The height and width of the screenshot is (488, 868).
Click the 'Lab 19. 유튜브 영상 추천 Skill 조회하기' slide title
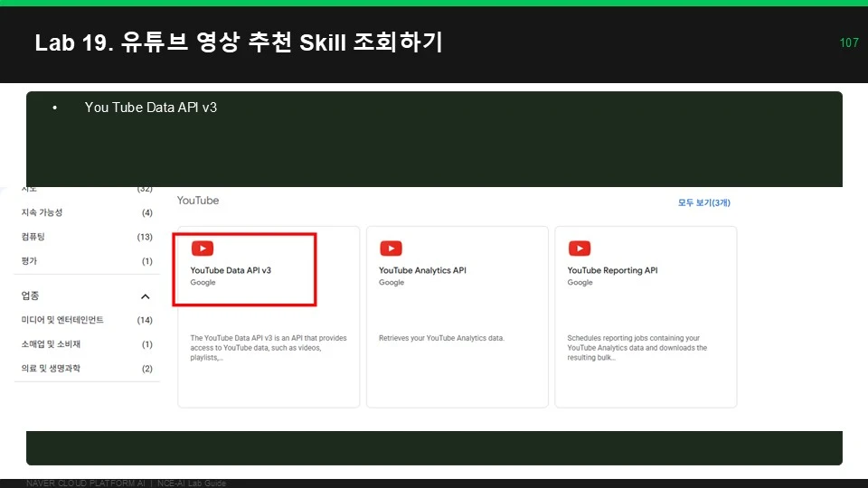coord(239,42)
